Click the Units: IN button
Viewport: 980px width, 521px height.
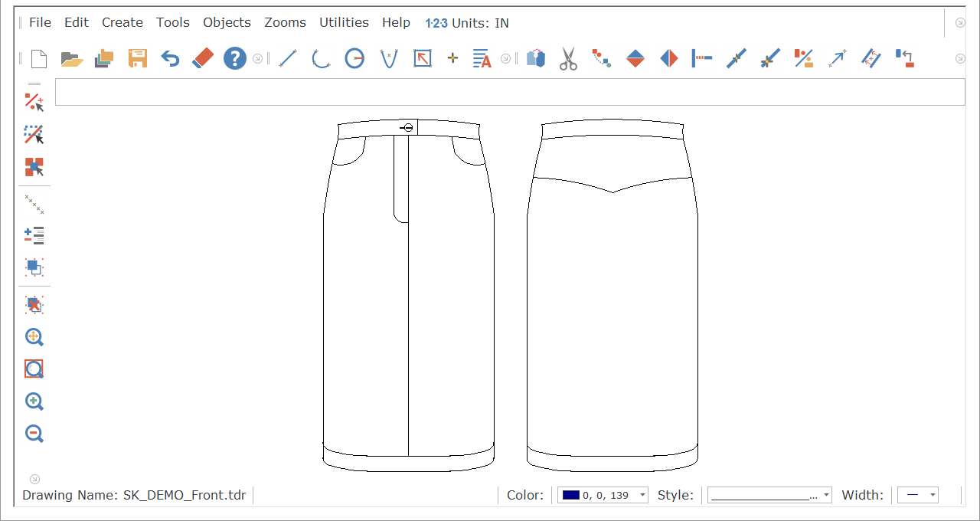tap(467, 23)
